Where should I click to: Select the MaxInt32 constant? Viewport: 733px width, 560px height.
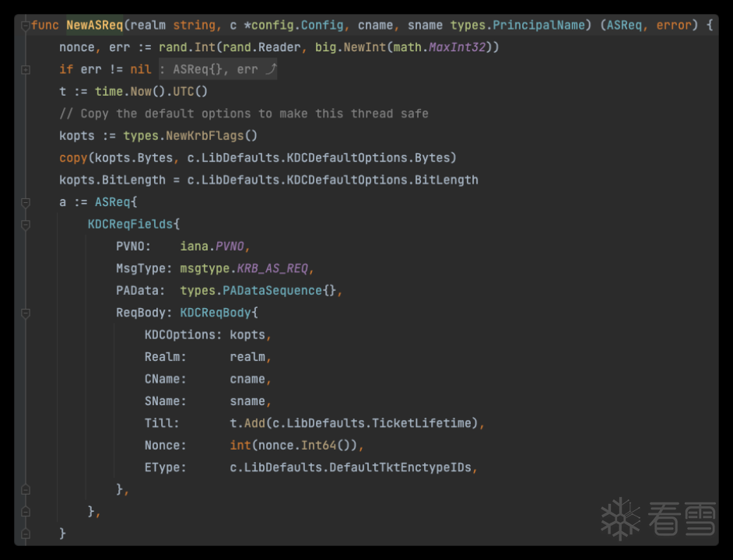(x=458, y=47)
